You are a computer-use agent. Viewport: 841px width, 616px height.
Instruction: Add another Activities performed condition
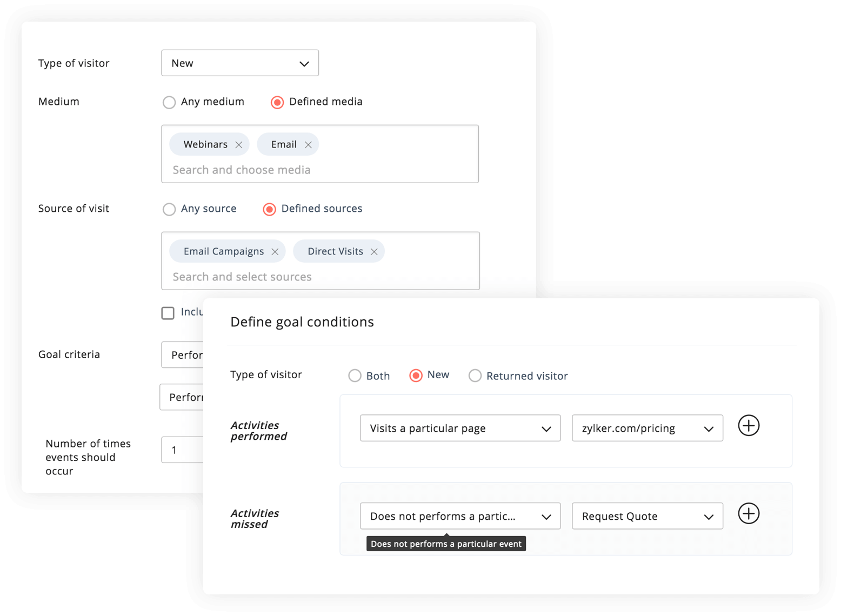pyautogui.click(x=749, y=426)
